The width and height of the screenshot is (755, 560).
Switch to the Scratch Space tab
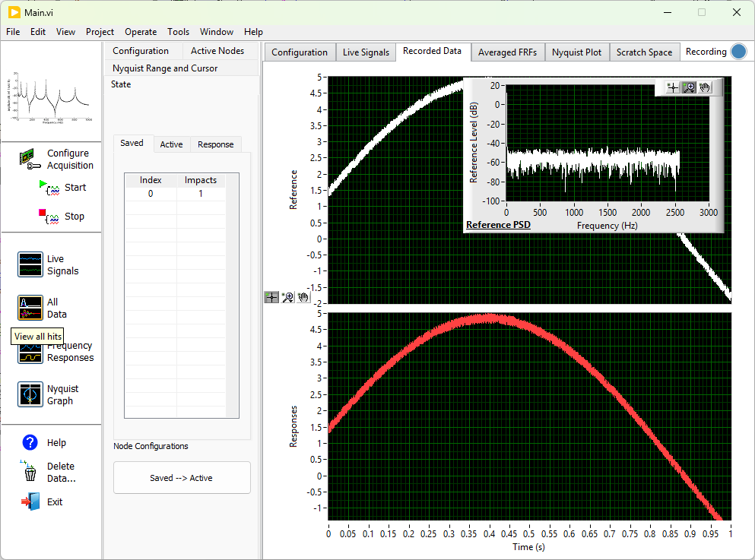point(644,52)
